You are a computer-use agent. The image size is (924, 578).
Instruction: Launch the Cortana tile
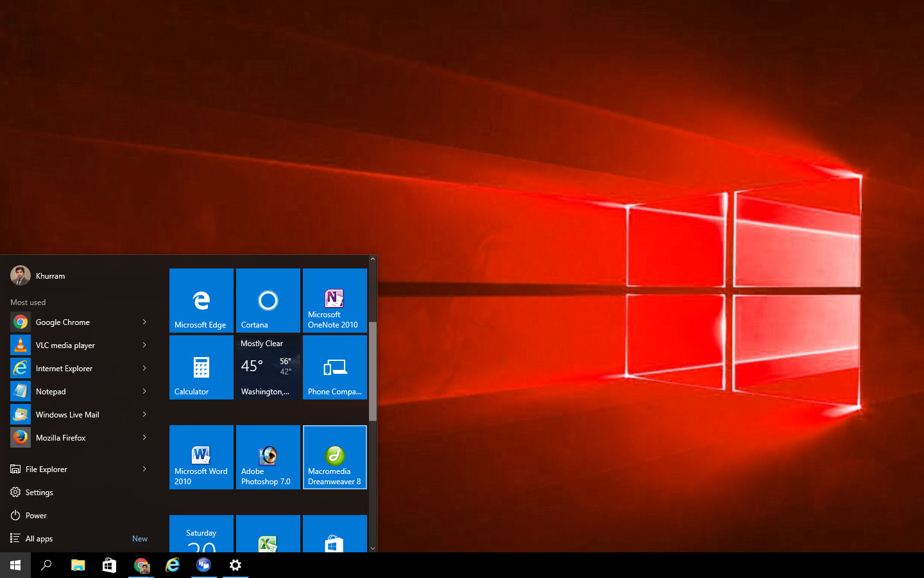point(268,301)
